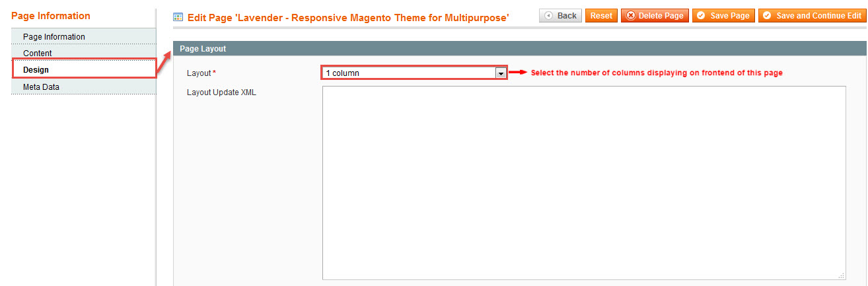This screenshot has height=286, width=868.
Task: Click the Page Information sidebar heading
Action: click(51, 16)
